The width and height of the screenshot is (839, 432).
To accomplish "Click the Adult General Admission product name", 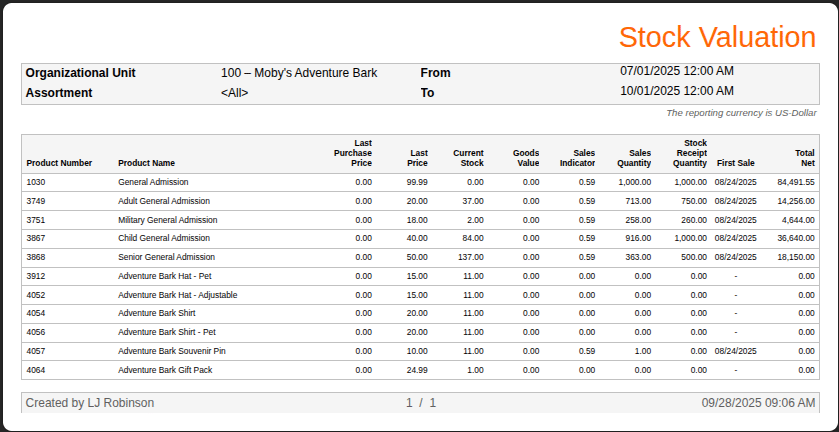I will [164, 201].
